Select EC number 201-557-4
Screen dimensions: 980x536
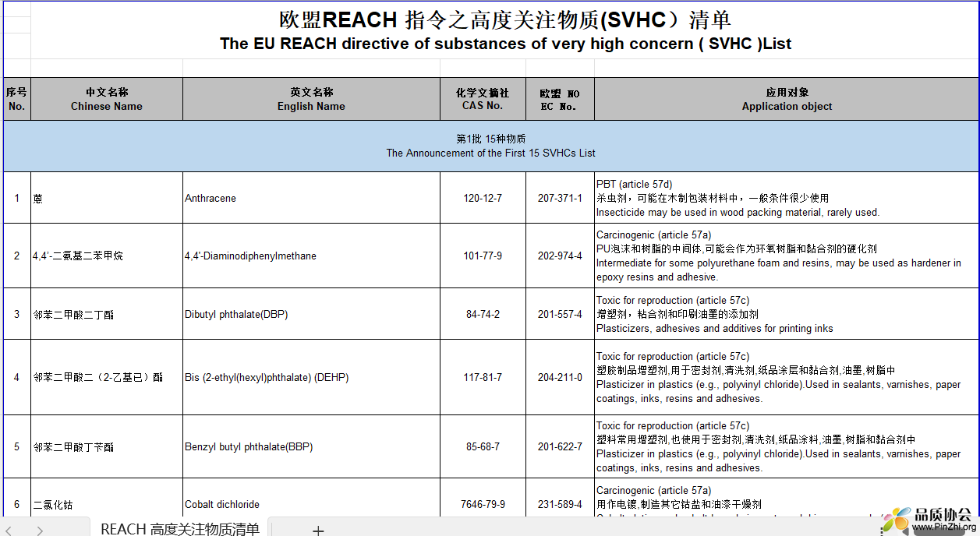click(x=560, y=314)
